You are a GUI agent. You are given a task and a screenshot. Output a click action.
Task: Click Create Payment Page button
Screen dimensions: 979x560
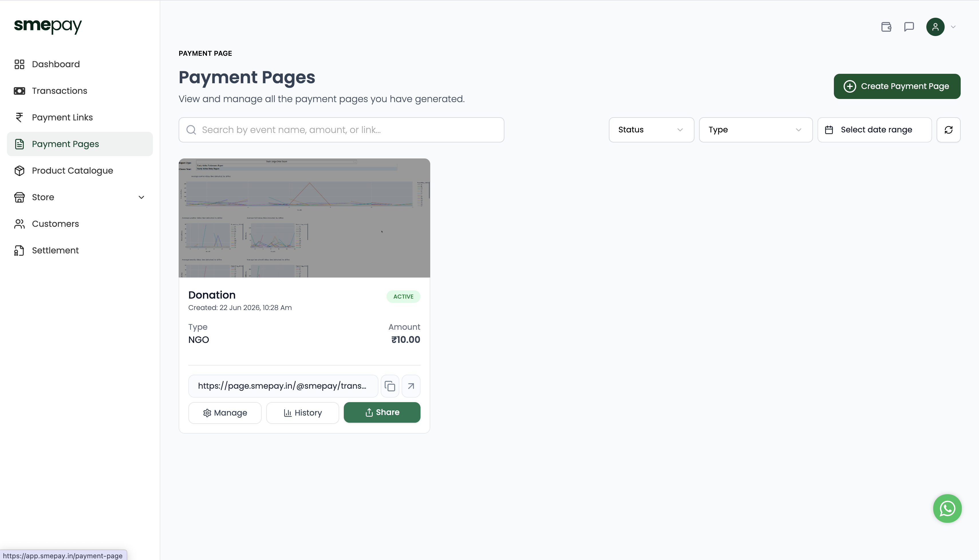[897, 86]
